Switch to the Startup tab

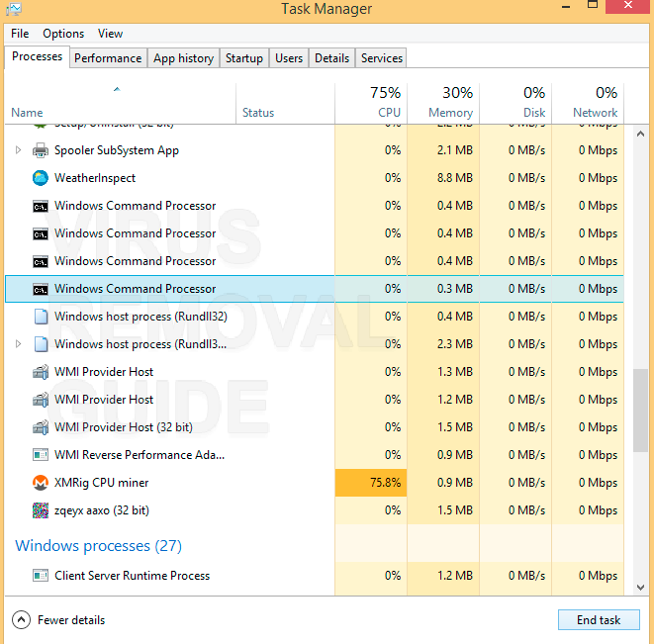(x=244, y=58)
